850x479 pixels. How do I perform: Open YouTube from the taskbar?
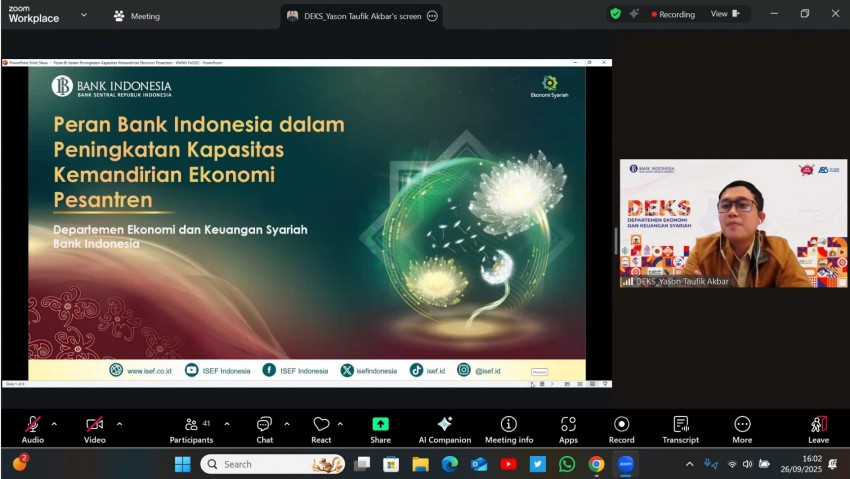point(508,464)
